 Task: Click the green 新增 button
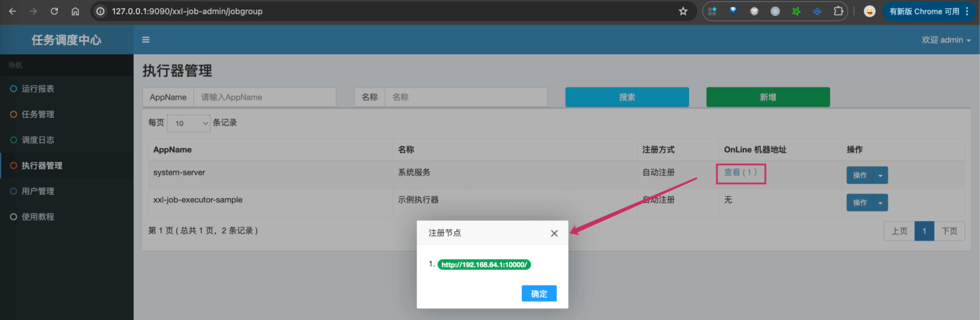click(768, 97)
